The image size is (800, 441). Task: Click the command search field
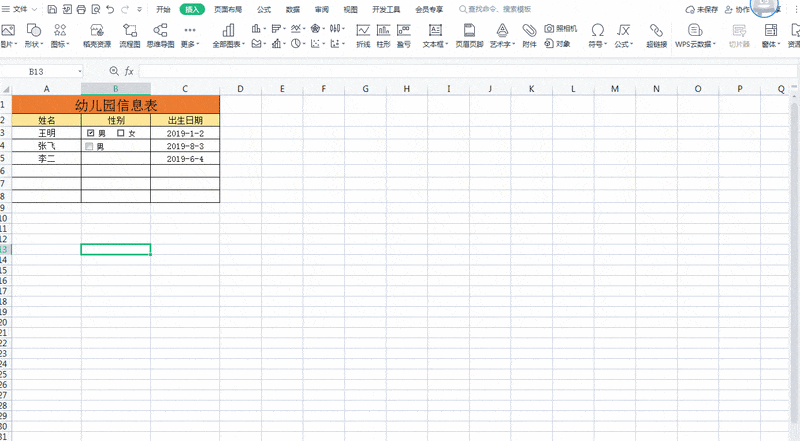tap(495, 9)
